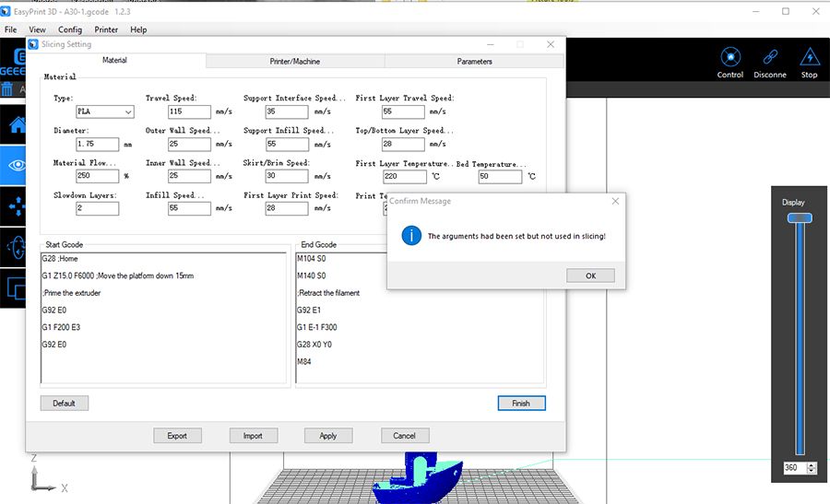Viewport: 830px width, 504px height.
Task: Open the Help menu
Action: click(138, 29)
